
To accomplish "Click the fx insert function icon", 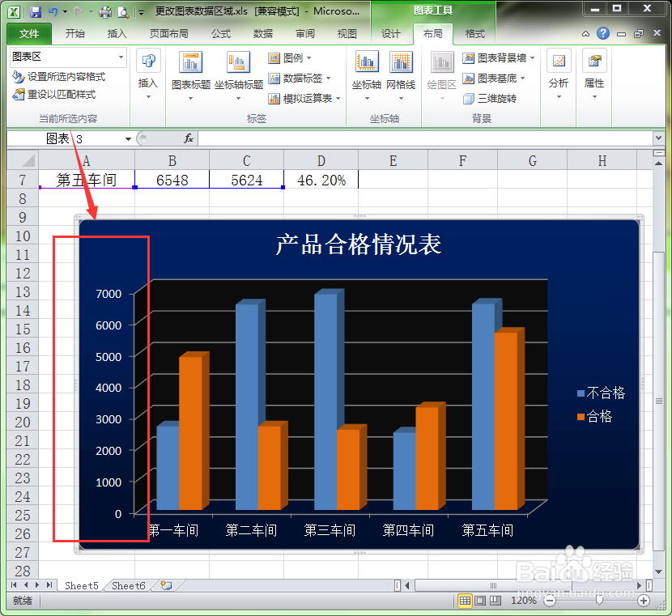I will click(189, 138).
